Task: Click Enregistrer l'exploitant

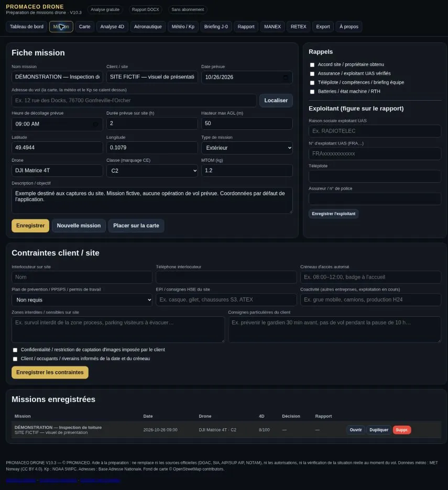Action: coord(333,214)
